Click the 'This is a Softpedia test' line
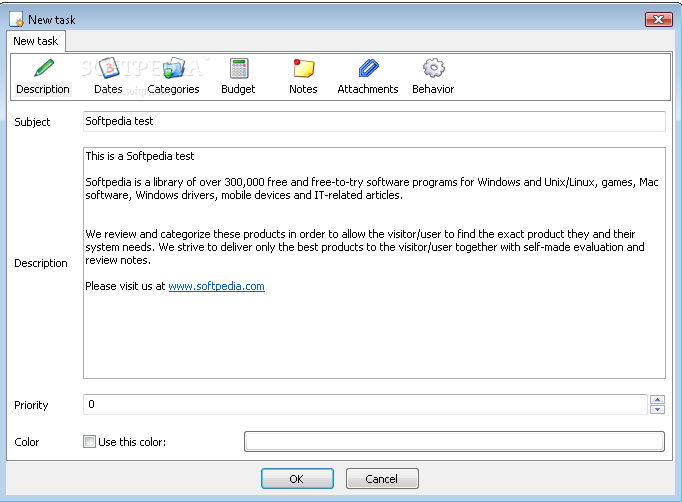 140,156
